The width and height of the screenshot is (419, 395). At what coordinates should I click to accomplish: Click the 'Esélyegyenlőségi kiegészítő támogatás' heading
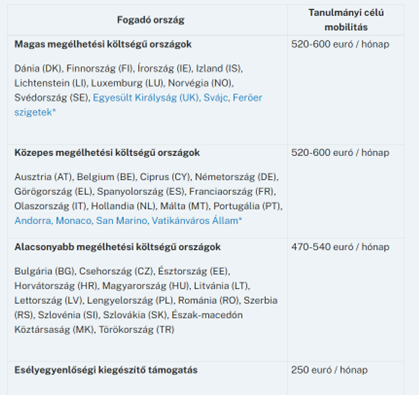(106, 370)
